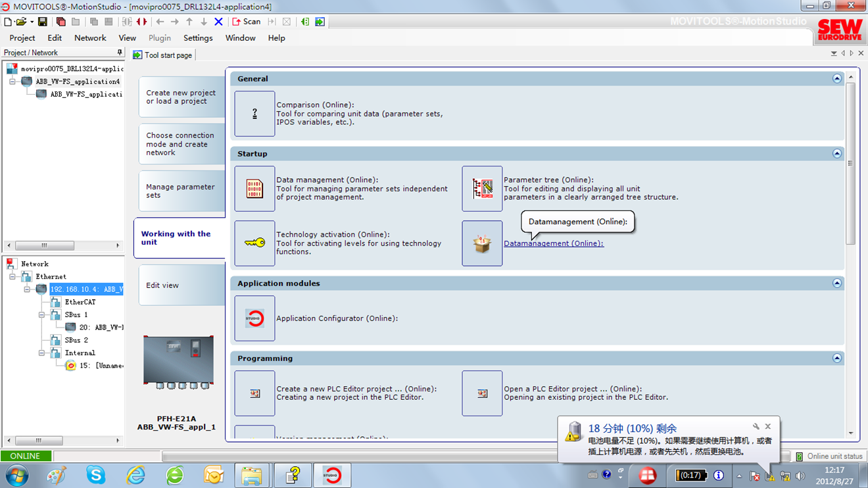The width and height of the screenshot is (868, 488).
Task: Click the Datamanagement (Online) link
Action: (553, 243)
